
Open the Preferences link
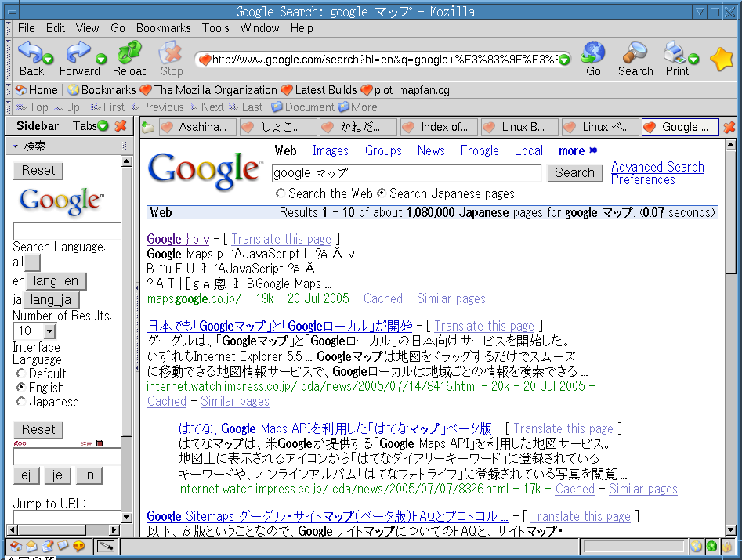pos(642,179)
